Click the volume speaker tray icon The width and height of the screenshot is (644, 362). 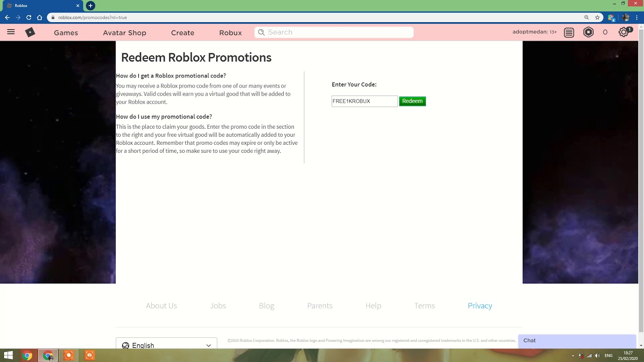coord(597,355)
